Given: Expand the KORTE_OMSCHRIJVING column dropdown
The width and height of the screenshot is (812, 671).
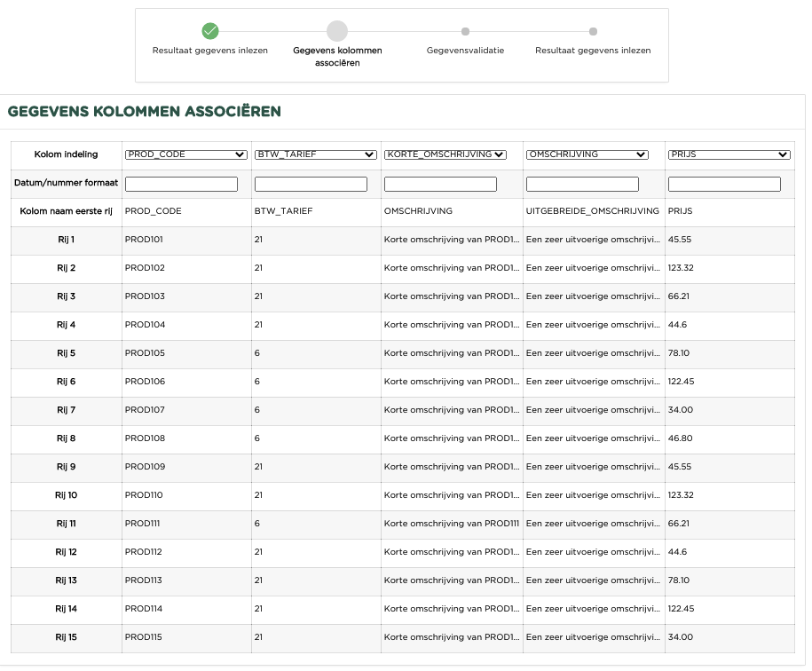Looking at the screenshot, I should [x=445, y=154].
